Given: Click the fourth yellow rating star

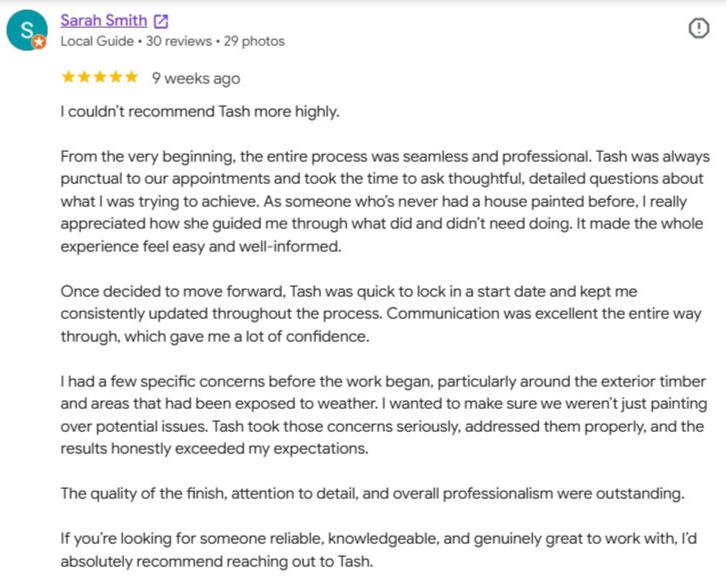Looking at the screenshot, I should click(x=115, y=77).
